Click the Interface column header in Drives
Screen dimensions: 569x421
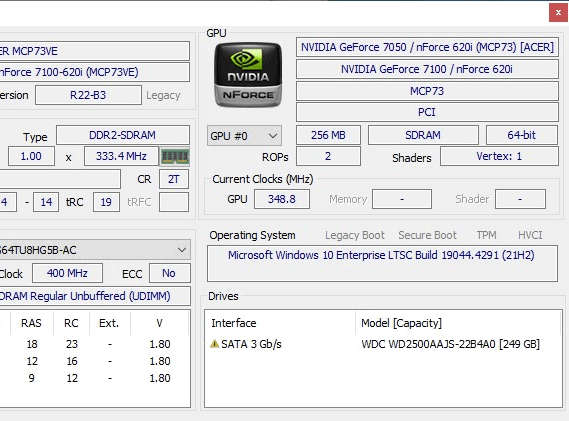234,323
